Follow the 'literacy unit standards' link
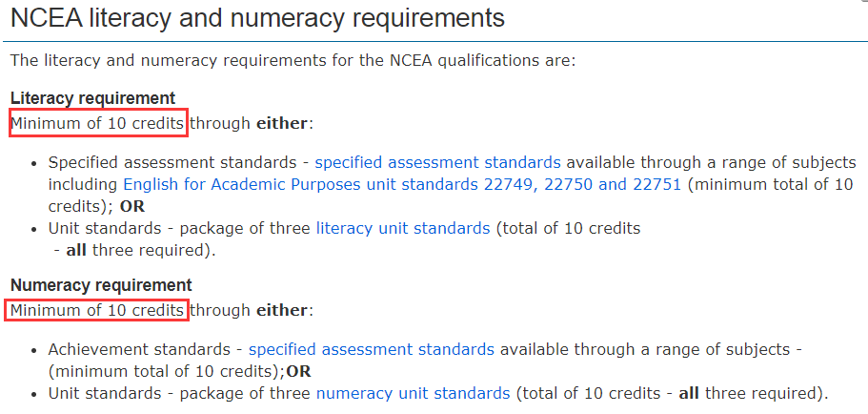This screenshot has height=414, width=868. tap(403, 228)
